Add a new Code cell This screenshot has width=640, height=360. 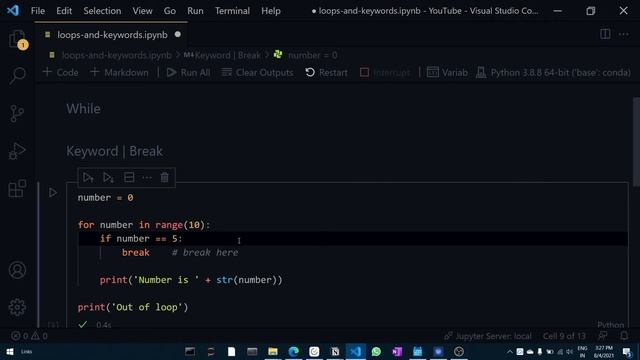coord(60,73)
